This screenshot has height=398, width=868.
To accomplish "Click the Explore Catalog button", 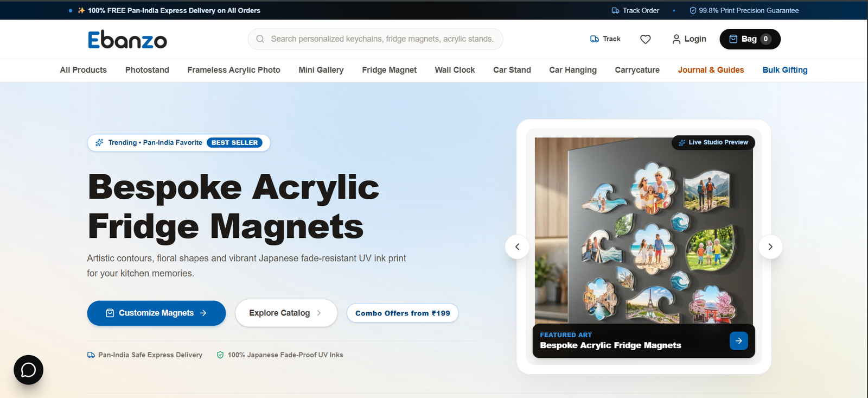I will [286, 313].
